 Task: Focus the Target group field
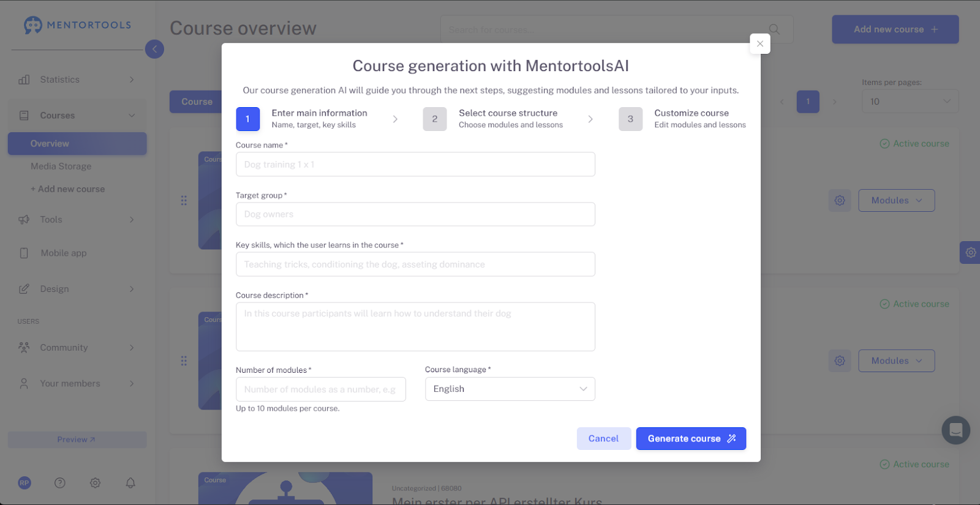pos(415,214)
